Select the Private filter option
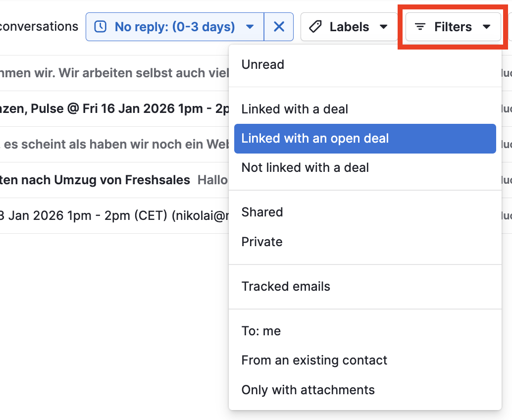Viewport: 512px width, 420px height. pos(262,242)
